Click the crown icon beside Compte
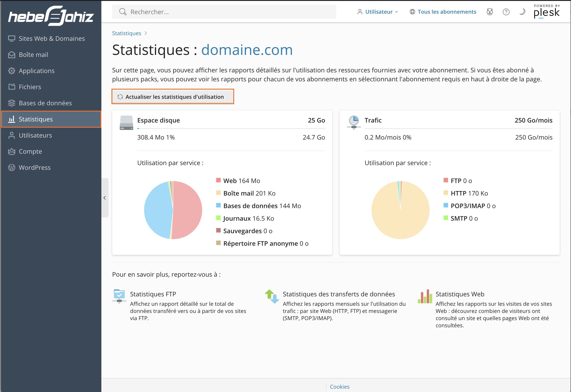 [x=12, y=151]
